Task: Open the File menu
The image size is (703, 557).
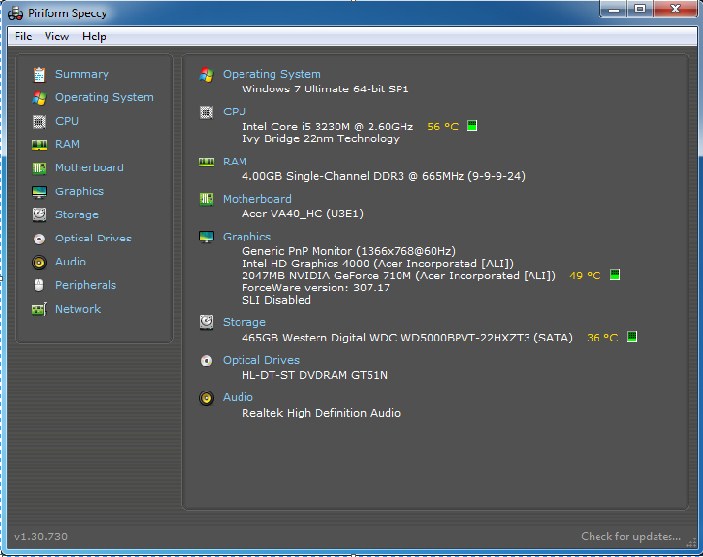Action: (x=23, y=36)
